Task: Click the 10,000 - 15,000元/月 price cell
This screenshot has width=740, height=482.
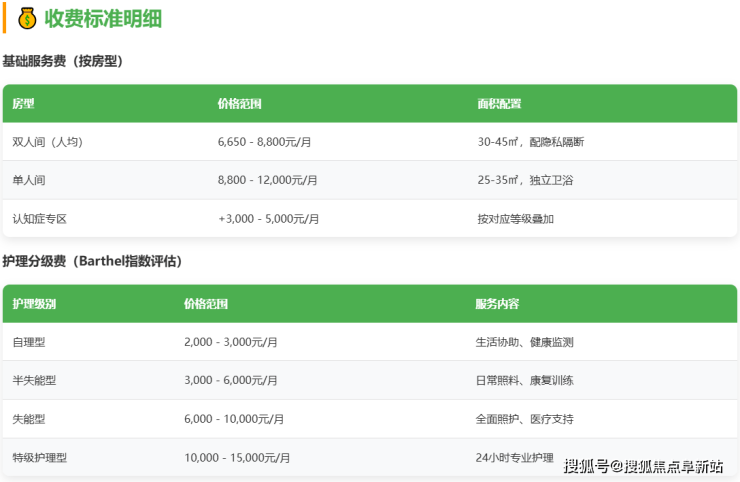Action: [x=237, y=457]
